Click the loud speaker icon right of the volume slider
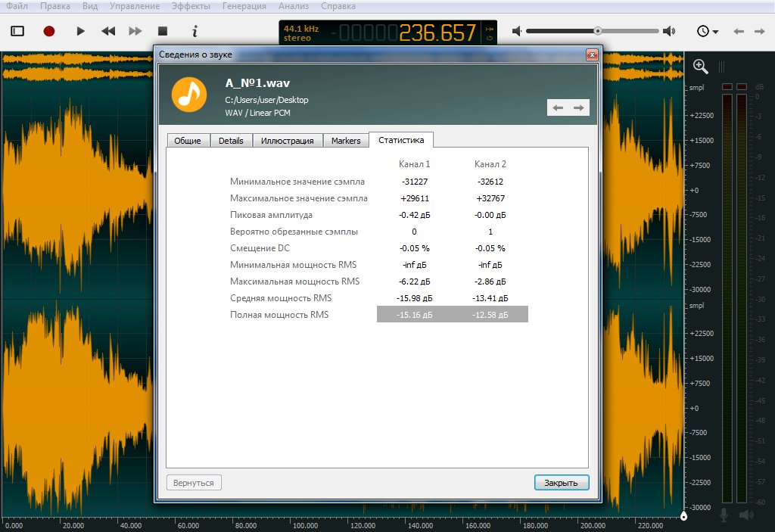The height and width of the screenshot is (532, 775). [669, 31]
